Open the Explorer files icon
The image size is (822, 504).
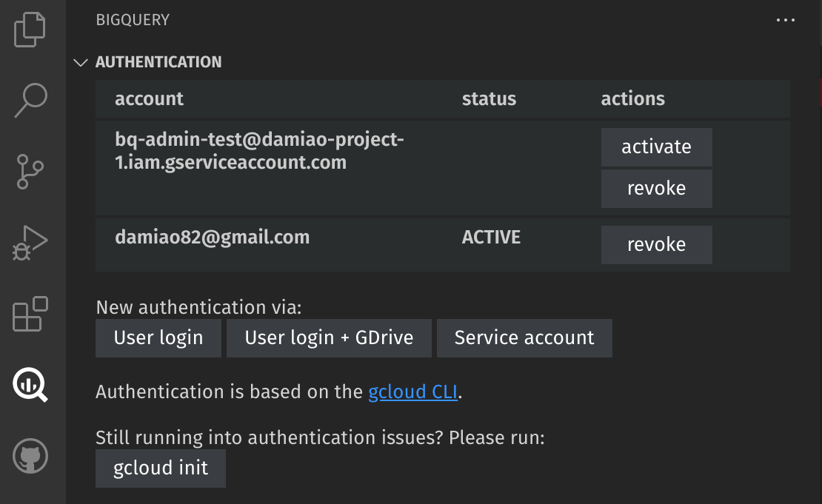coord(30,30)
